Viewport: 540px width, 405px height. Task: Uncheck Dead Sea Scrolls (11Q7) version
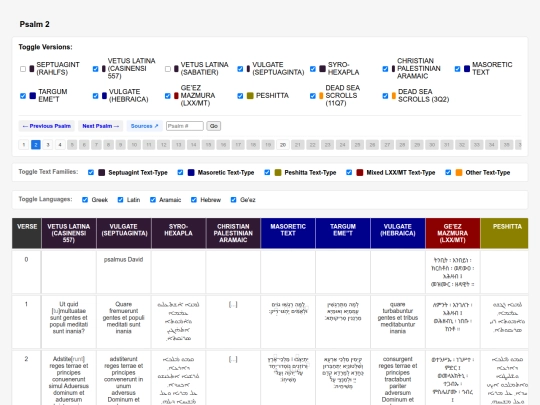pyautogui.click(x=313, y=96)
